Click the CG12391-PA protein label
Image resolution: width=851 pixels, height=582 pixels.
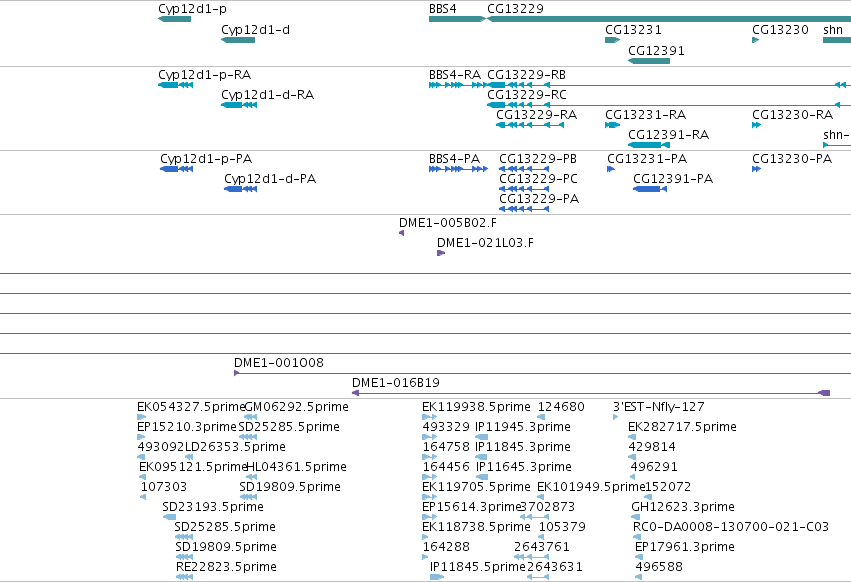click(x=673, y=179)
